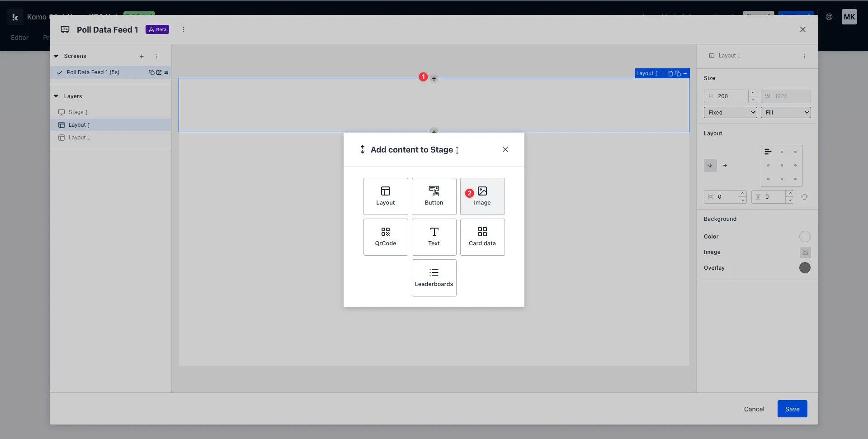This screenshot has width=868, height=439.
Task: Open Background Color swatch
Action: (x=805, y=237)
